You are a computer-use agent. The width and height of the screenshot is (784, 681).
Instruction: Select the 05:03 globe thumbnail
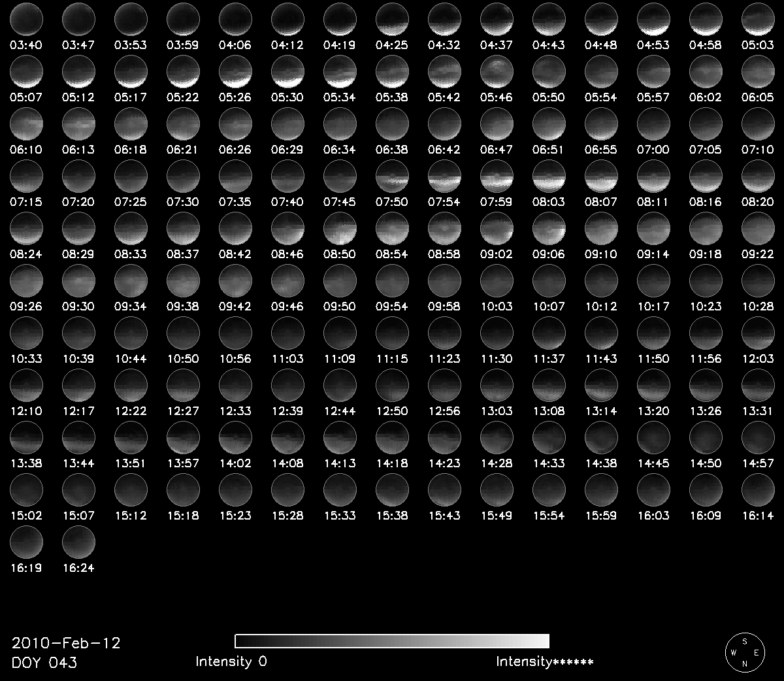[x=758, y=19]
